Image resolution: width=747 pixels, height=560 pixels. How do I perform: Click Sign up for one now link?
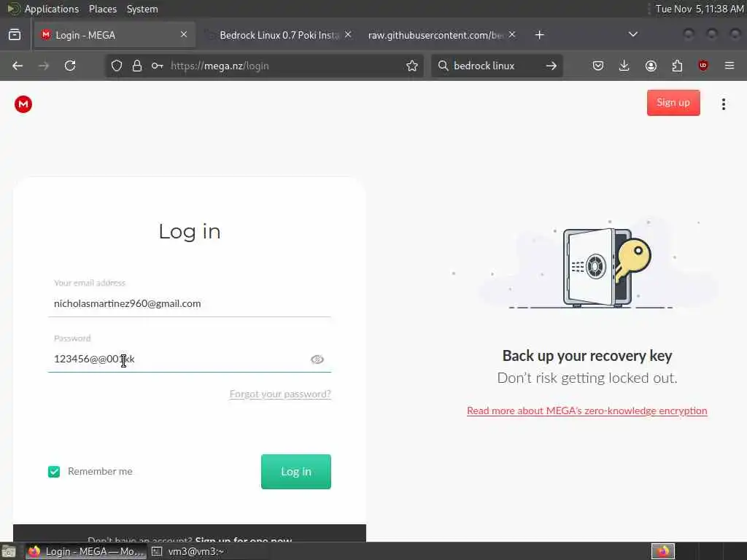point(244,539)
